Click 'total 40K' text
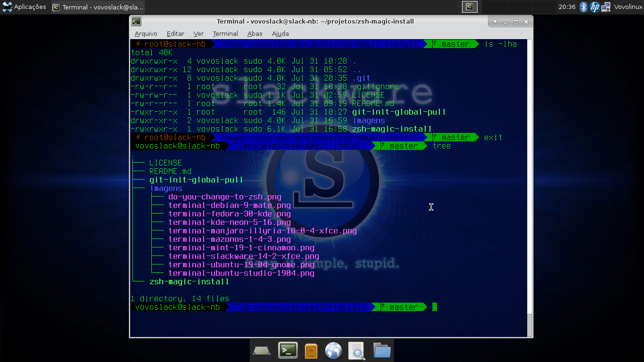The width and height of the screenshot is (644, 362). tap(152, 53)
